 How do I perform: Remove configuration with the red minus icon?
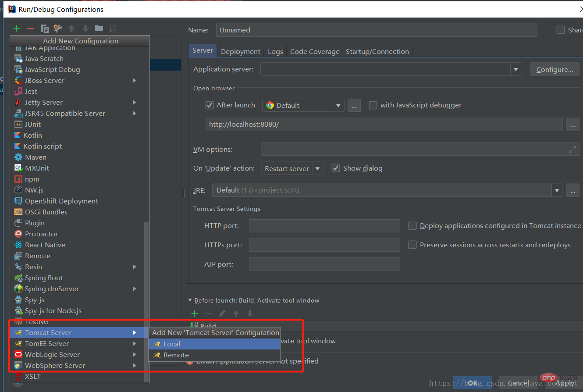point(30,29)
